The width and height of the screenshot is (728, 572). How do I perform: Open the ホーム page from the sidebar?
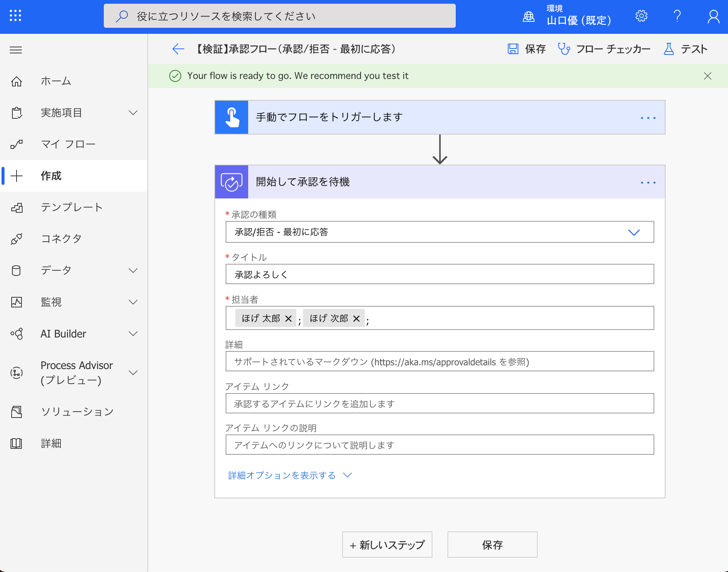point(55,80)
